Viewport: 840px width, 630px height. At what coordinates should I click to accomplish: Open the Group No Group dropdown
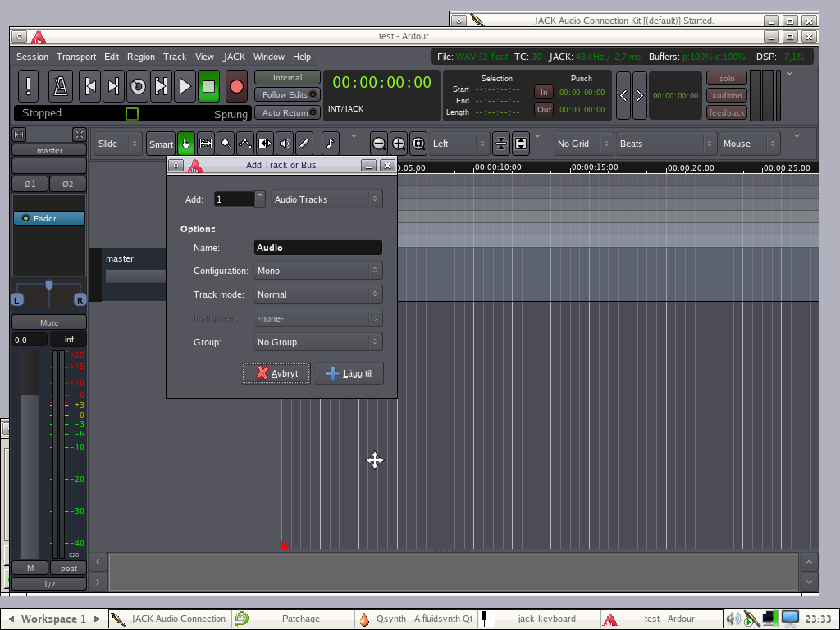click(x=318, y=342)
